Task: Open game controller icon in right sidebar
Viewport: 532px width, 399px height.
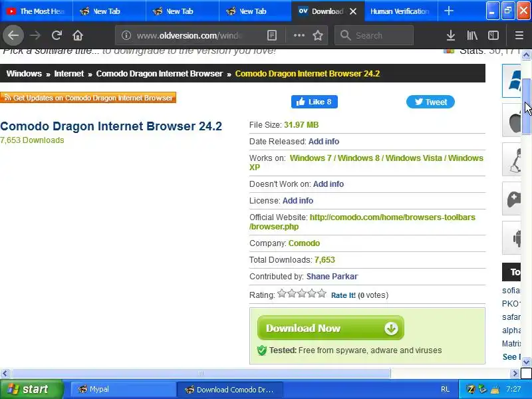Action: pos(511,199)
